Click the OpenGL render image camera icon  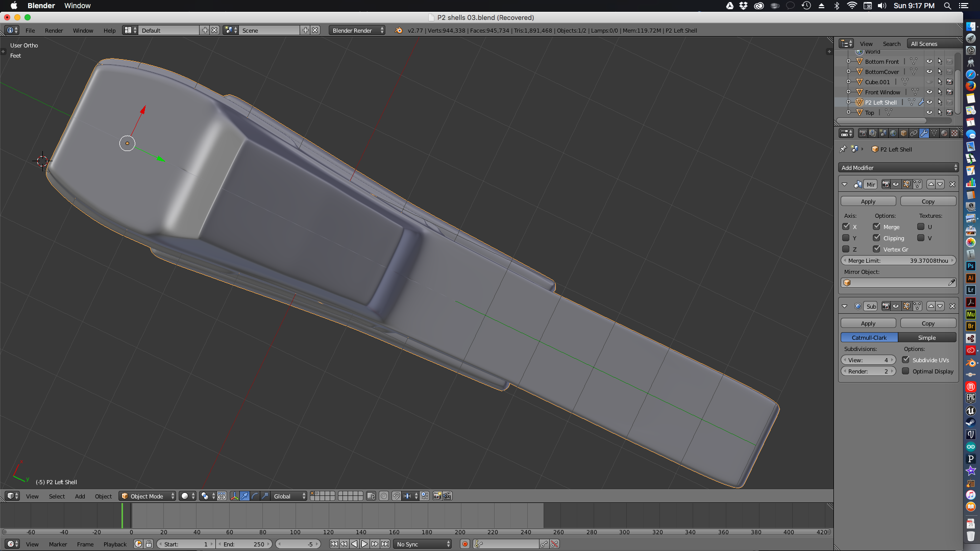click(437, 496)
